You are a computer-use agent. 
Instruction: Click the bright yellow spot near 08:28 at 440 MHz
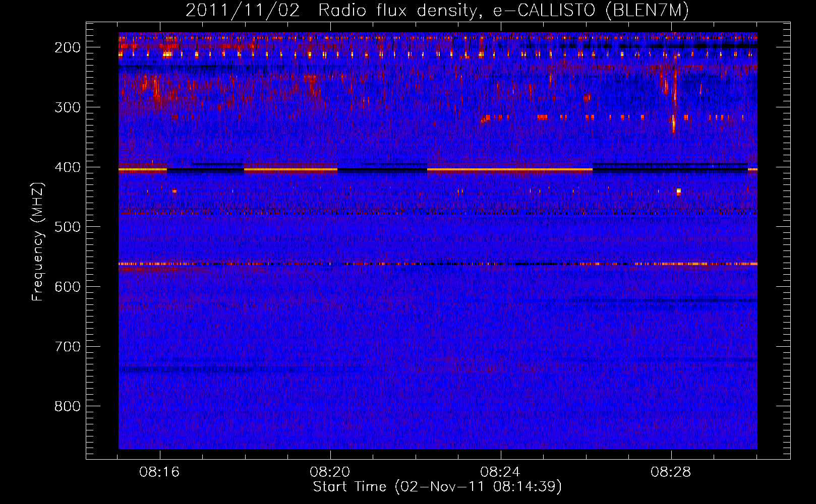point(679,191)
